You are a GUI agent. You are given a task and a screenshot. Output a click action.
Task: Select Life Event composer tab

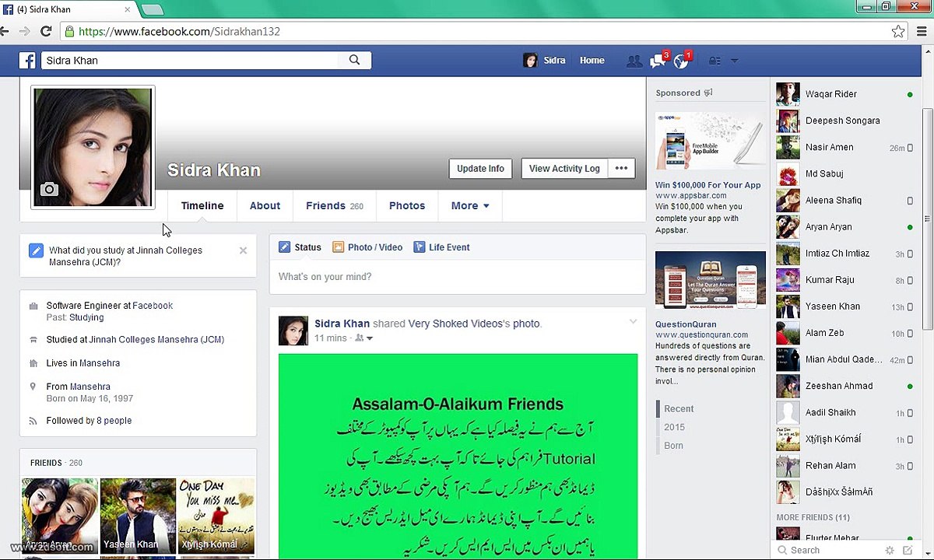pyautogui.click(x=441, y=247)
